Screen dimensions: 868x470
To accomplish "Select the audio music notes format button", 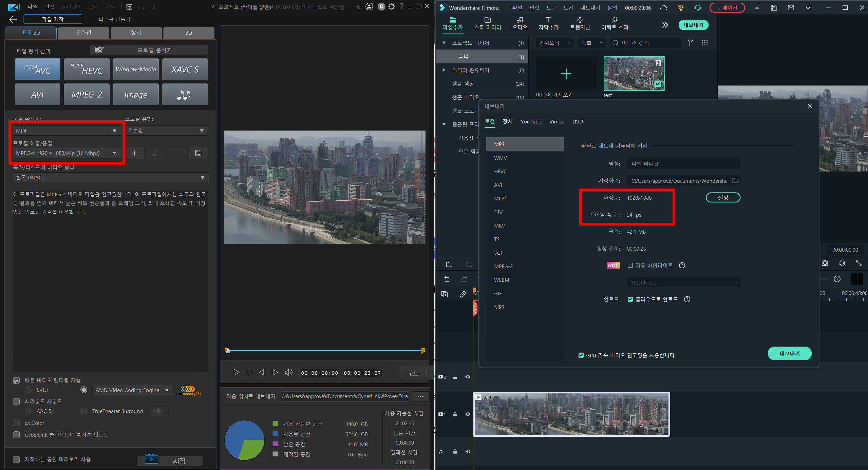I will coord(185,95).
